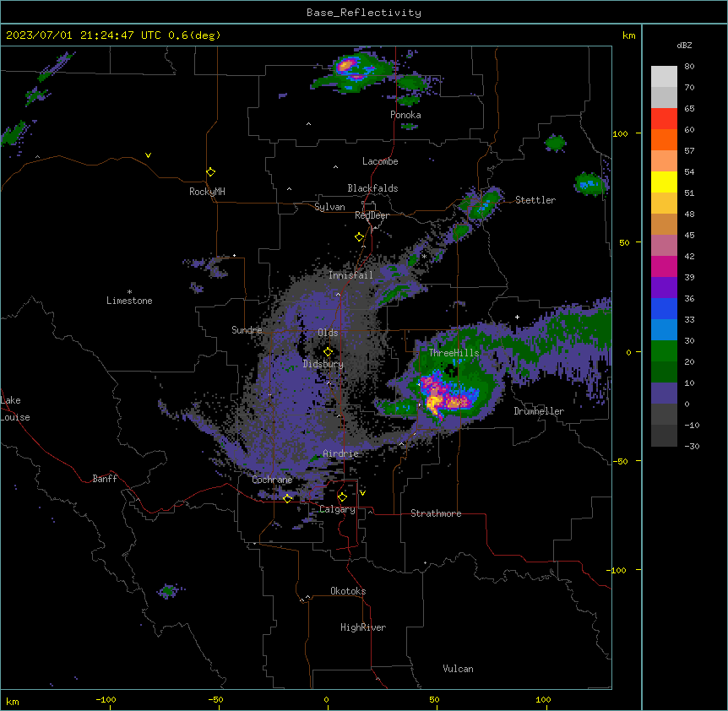Click the -100 tick on the bottom axis
Image resolution: width=728 pixels, height=711 pixels.
(106, 699)
